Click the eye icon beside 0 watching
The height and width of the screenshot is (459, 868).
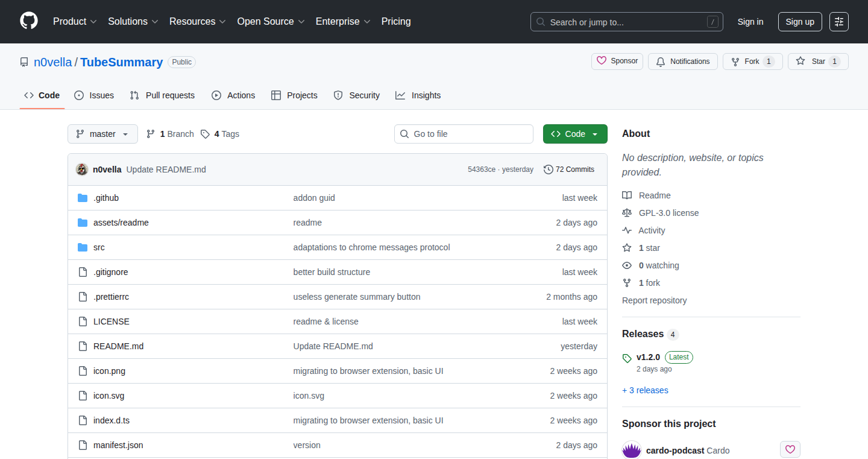coord(627,265)
